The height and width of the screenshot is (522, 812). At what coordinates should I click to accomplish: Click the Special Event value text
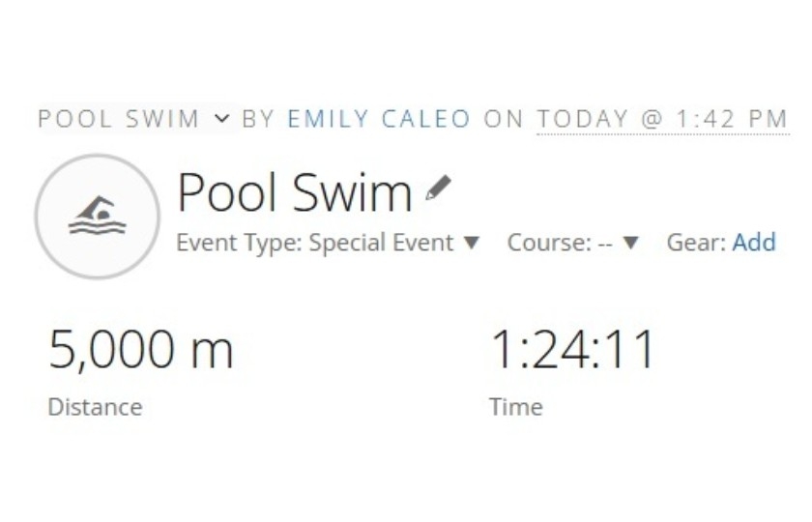click(x=381, y=243)
